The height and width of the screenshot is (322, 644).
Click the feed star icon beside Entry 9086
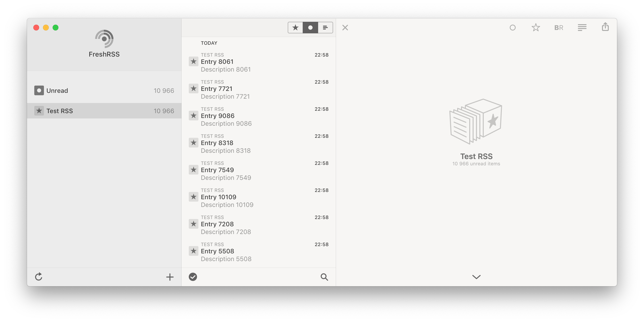tap(194, 116)
